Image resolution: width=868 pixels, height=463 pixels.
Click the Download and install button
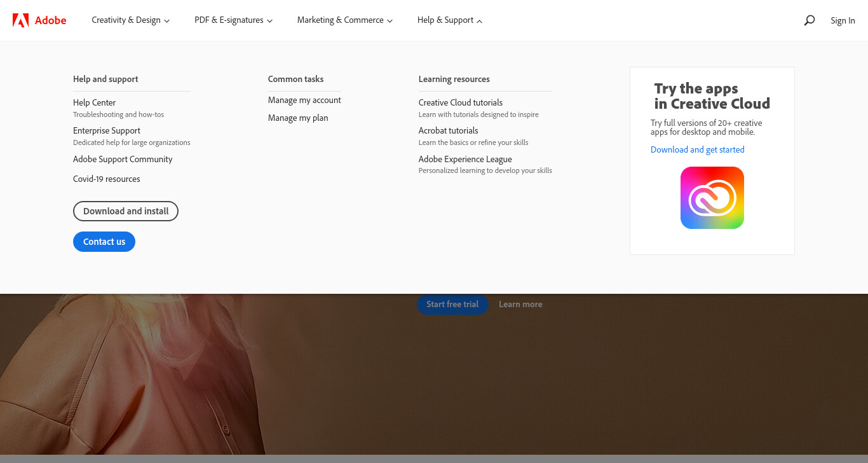tap(126, 211)
